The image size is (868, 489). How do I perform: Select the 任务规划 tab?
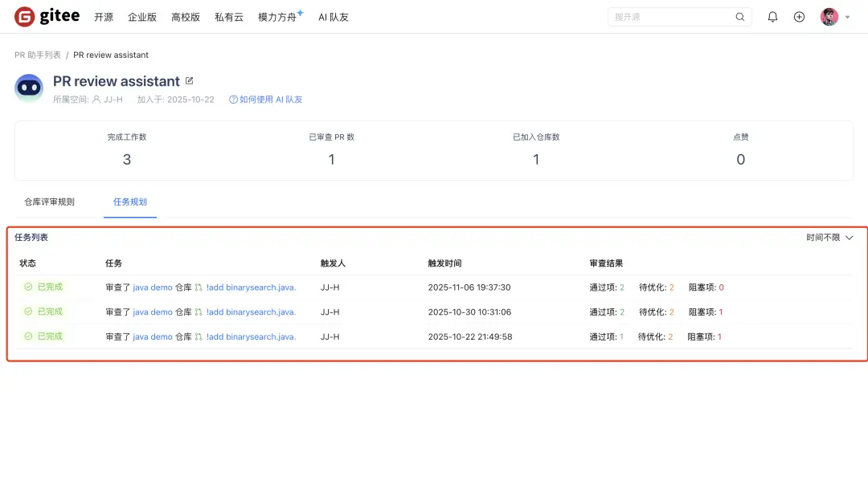(x=130, y=202)
